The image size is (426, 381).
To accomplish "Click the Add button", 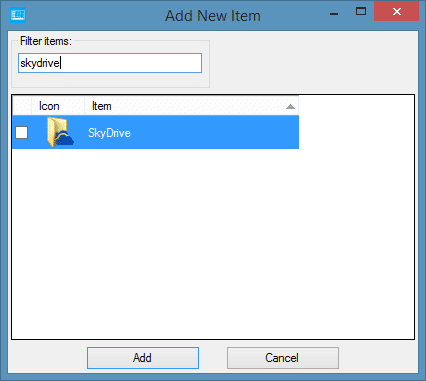I will (143, 358).
